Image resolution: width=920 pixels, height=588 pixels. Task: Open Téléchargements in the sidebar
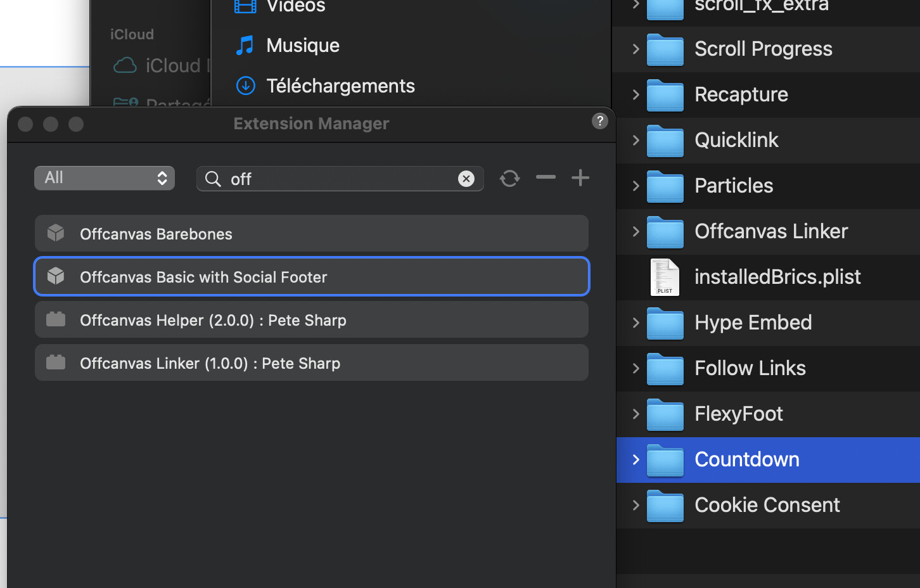point(340,86)
